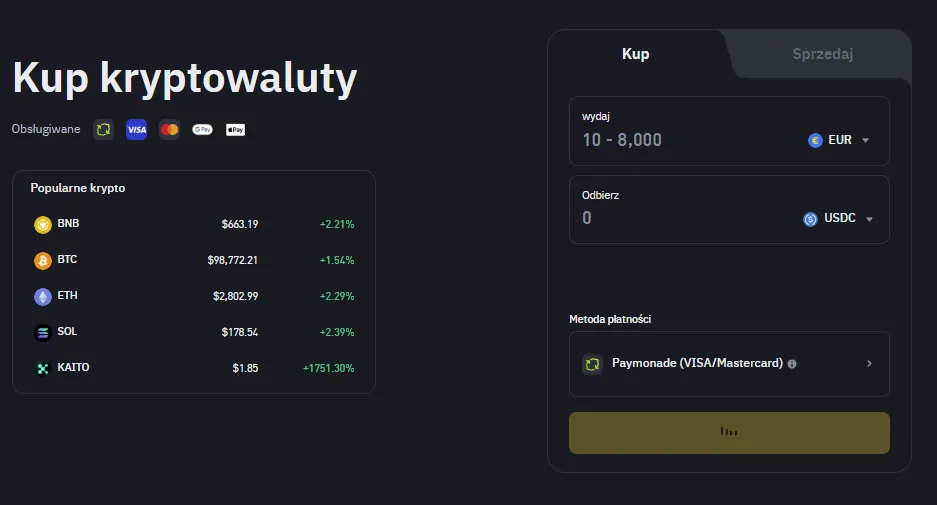Image resolution: width=937 pixels, height=505 pixels.
Task: Click the SOL coin icon
Action: click(x=43, y=332)
